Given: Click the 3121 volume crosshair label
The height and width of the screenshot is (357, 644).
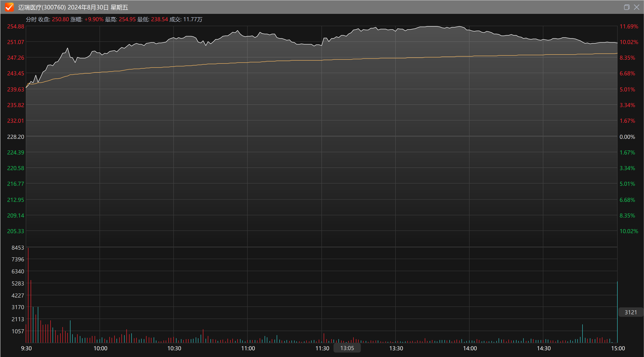Looking at the screenshot, I should tap(631, 312).
